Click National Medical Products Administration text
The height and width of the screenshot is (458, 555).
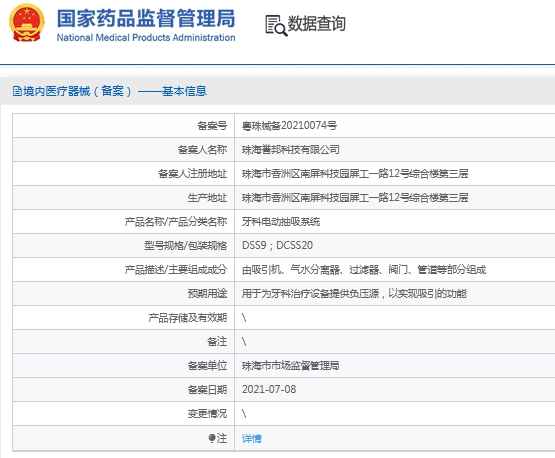tap(146, 37)
